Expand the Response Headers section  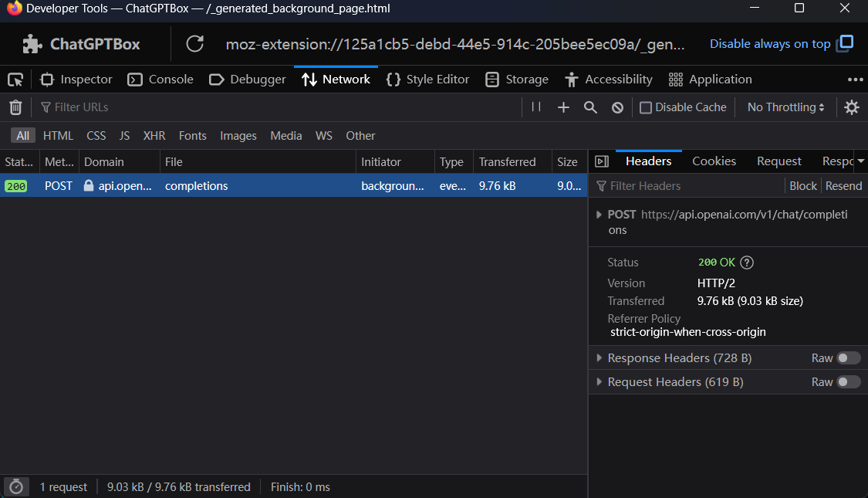pyautogui.click(x=600, y=357)
